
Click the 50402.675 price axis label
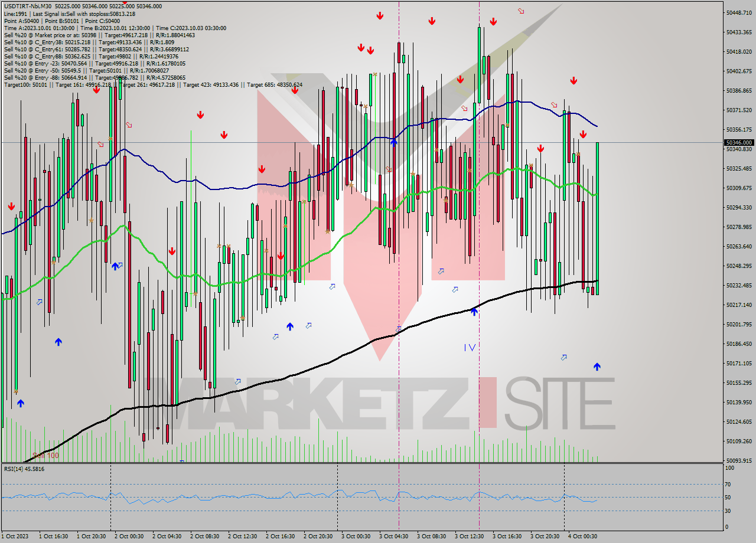click(x=738, y=71)
